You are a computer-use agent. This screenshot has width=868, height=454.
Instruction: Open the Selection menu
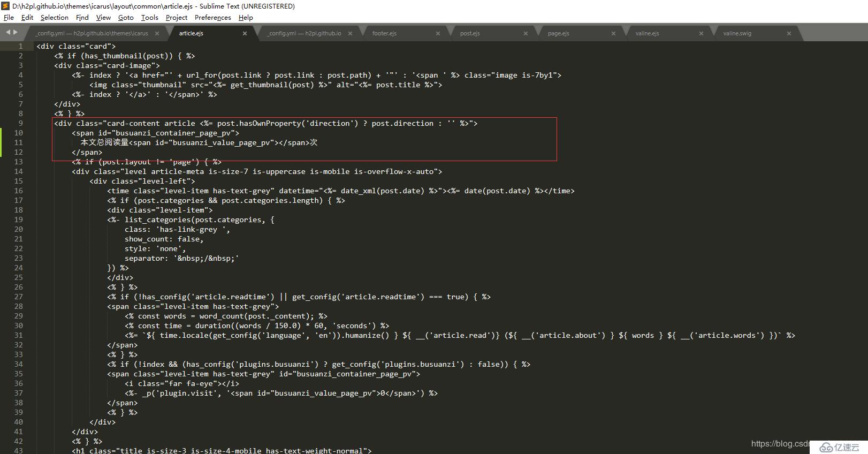(55, 17)
